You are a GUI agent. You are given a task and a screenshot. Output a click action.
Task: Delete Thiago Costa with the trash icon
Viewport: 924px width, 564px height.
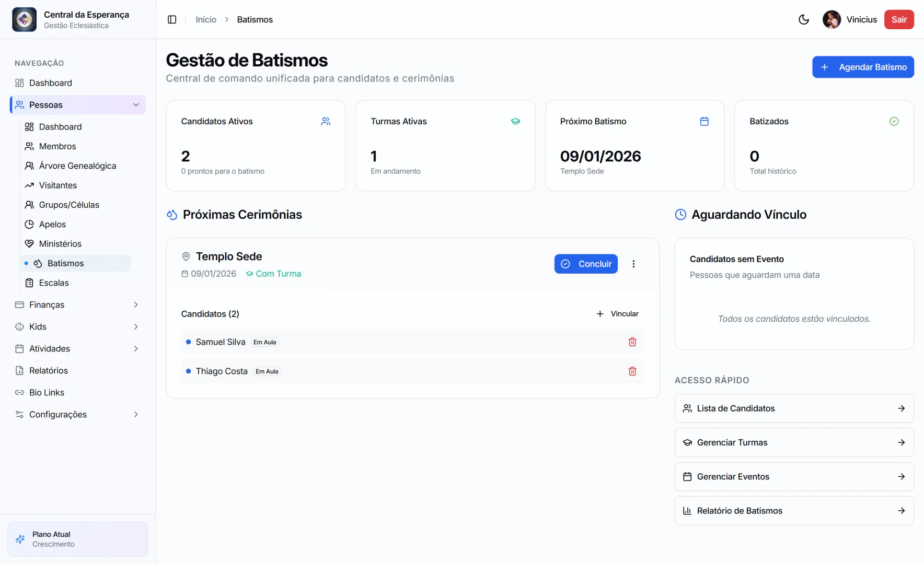[x=632, y=371]
